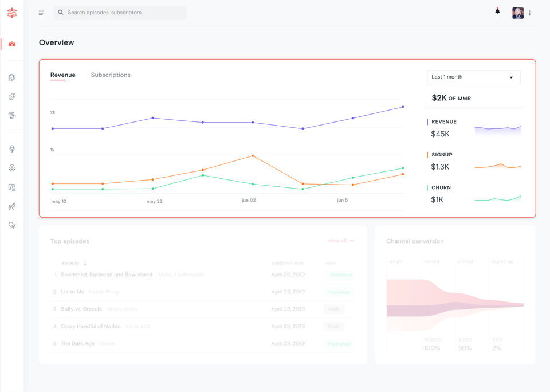
Task: Open episode Bewitched, Bothered and Bewildered
Action: pyautogui.click(x=107, y=275)
